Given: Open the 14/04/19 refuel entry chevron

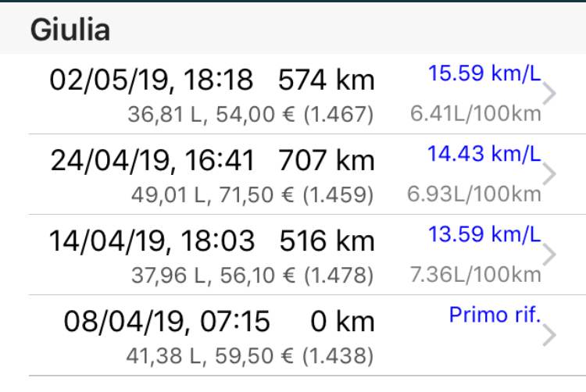Looking at the screenshot, I should pos(549,255).
